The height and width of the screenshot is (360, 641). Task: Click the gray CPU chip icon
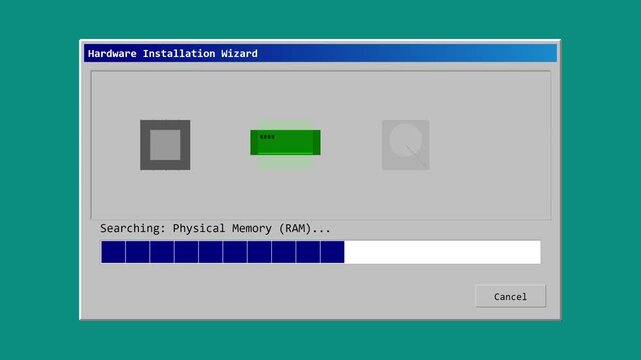[165, 145]
